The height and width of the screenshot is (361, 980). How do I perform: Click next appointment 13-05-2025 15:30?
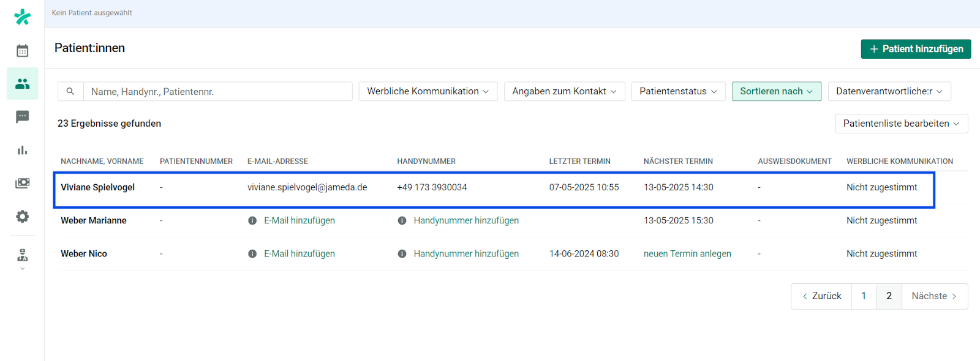(x=679, y=220)
